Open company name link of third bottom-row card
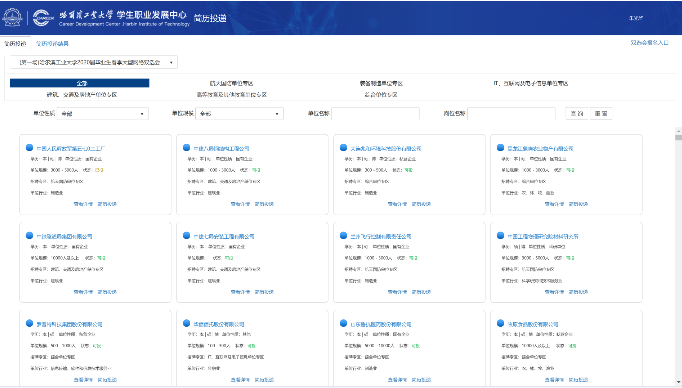 coord(381,324)
